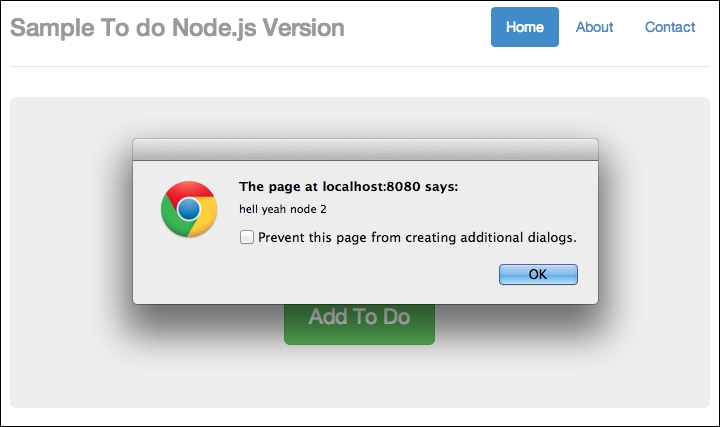
Task: Click 'The page at localhost:8080 says:' heading
Action: pos(348,186)
